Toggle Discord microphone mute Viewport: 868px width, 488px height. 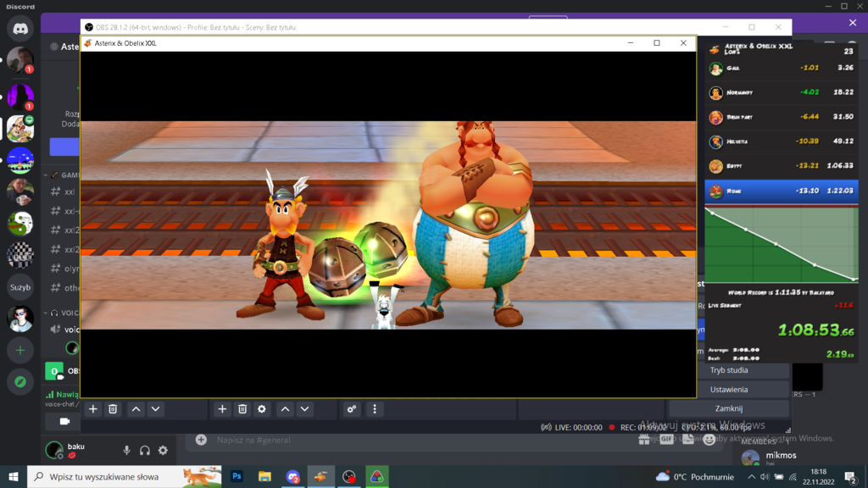127,451
